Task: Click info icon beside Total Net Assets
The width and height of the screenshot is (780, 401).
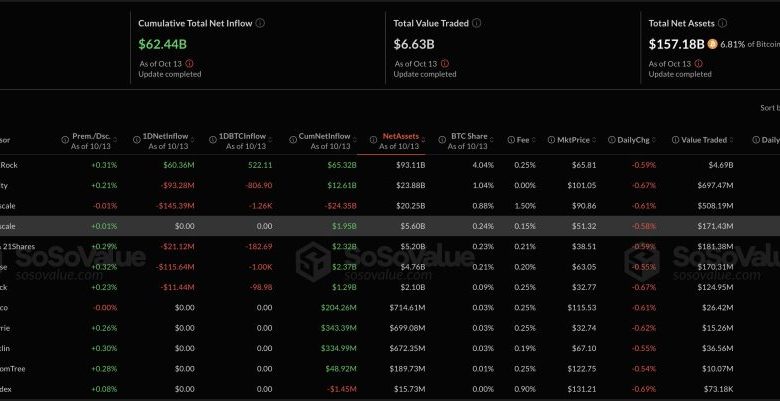Action: pyautogui.click(x=727, y=22)
